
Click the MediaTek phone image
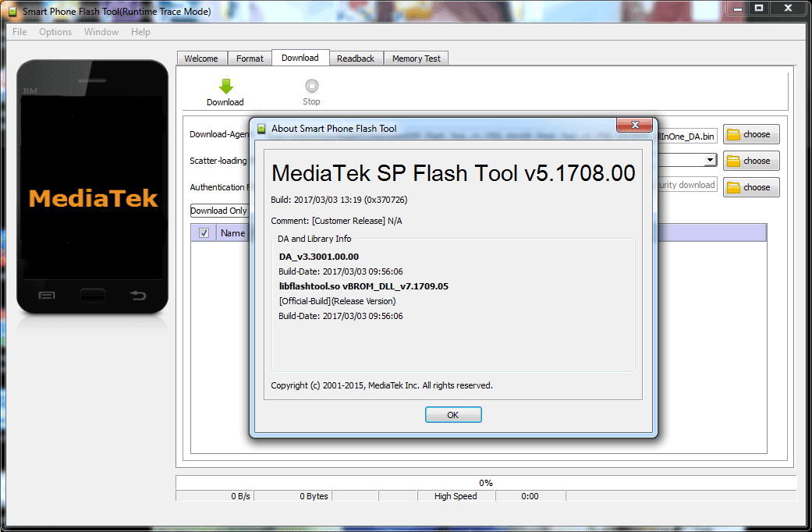pos(93,186)
